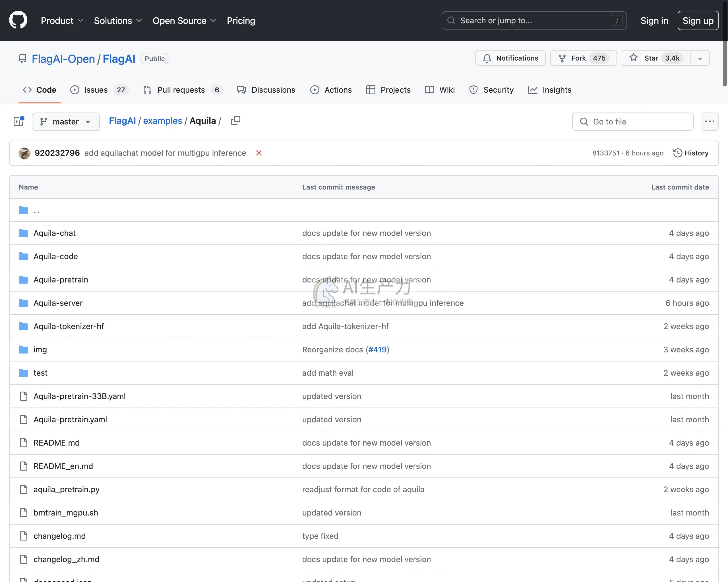Screen dimensions: 728x582
Task: Open the Pricing page
Action: (x=241, y=20)
